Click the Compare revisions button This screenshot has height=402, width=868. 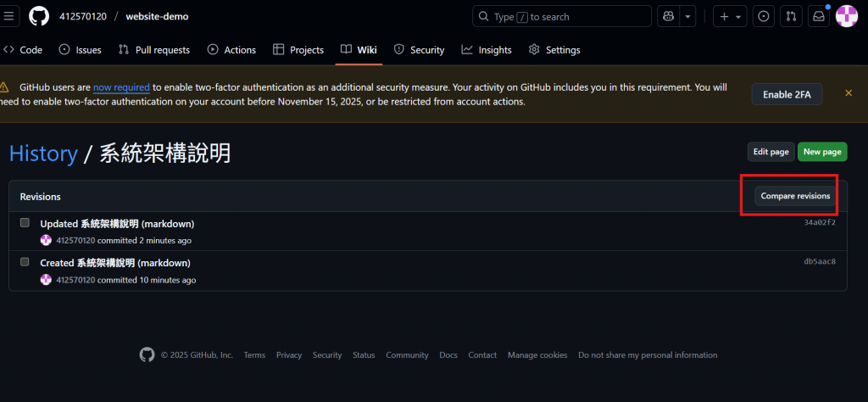point(795,196)
